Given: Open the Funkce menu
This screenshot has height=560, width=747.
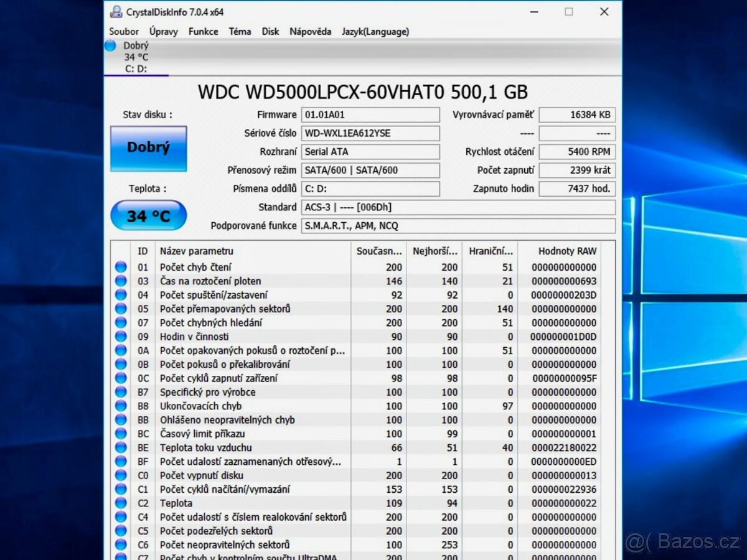Looking at the screenshot, I should click(203, 31).
